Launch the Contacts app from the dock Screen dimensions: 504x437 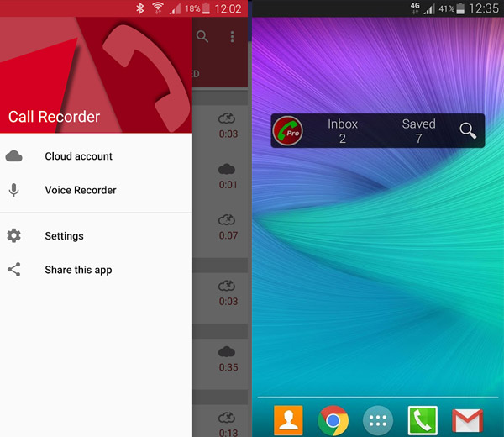point(288,419)
